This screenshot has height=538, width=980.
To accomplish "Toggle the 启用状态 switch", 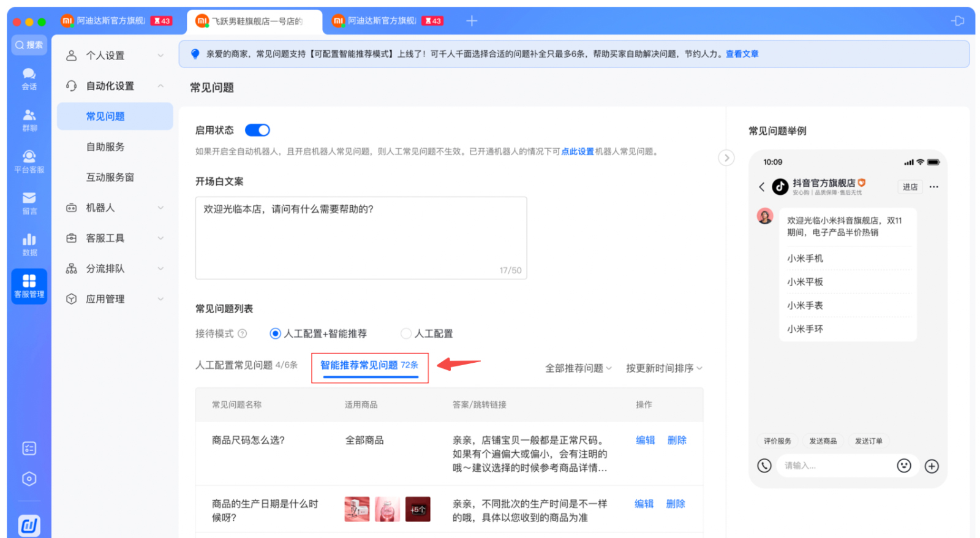I will [x=257, y=130].
